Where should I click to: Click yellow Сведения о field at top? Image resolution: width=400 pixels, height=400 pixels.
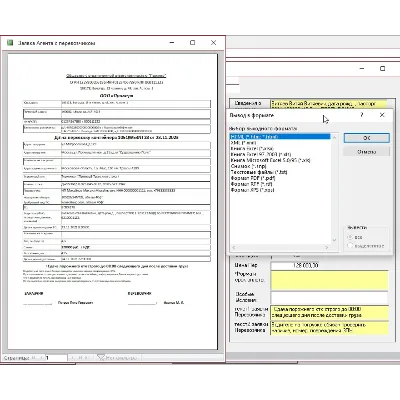(329, 104)
